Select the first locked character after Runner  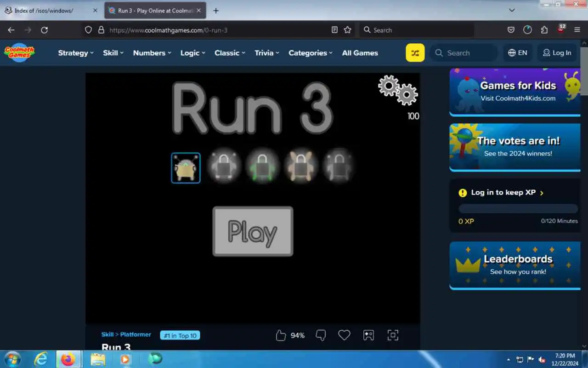click(224, 167)
